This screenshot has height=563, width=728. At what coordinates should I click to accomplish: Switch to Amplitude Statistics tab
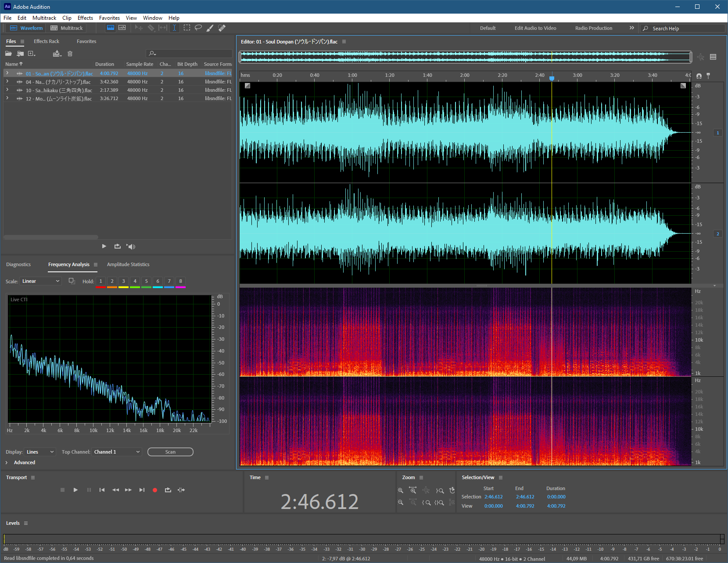pyautogui.click(x=128, y=264)
